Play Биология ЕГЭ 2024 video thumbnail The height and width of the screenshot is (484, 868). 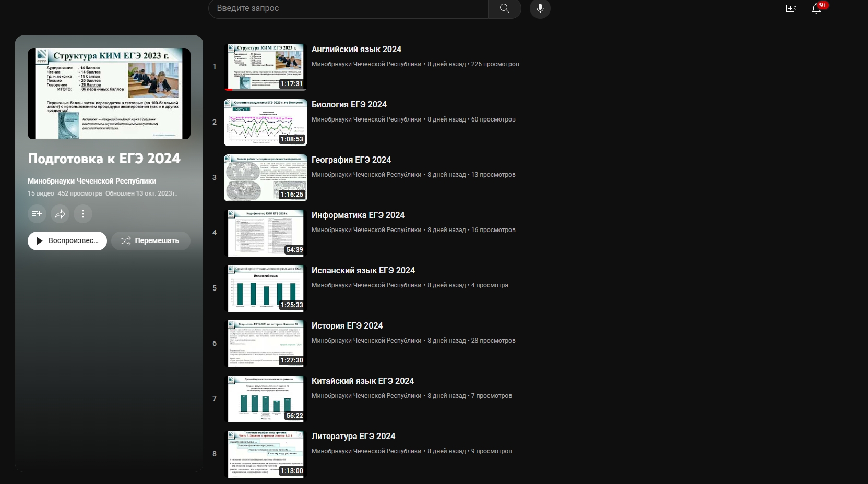[x=265, y=123]
